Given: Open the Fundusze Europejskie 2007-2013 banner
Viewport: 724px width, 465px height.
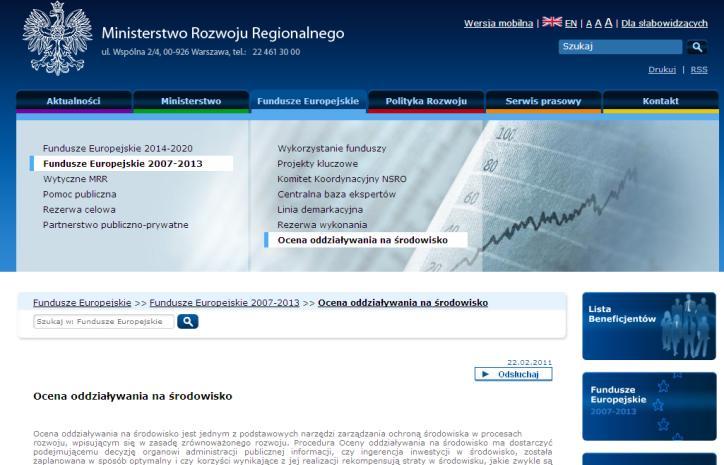Looking at the screenshot, I should [649, 406].
